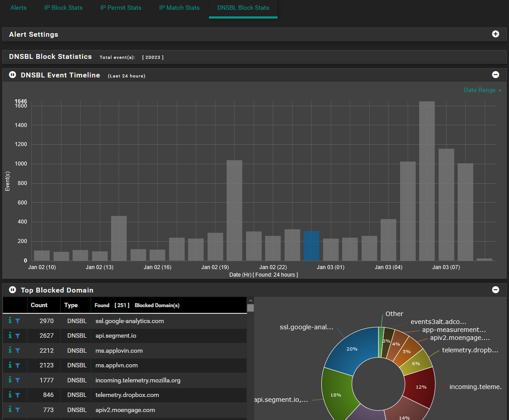Show info for incoming.telemetry.mozilla.org row

tap(10, 379)
